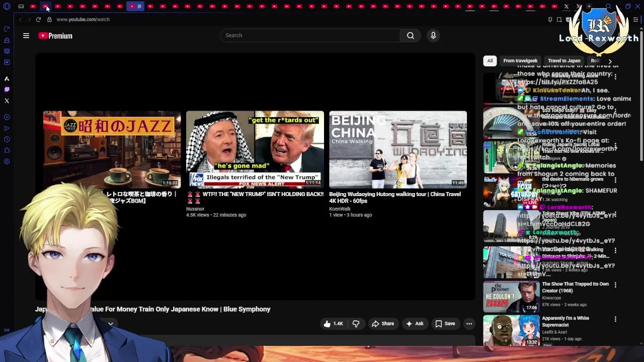The height and width of the screenshot is (362, 644).
Task: Open the more actions ellipsis button
Action: tap(469, 324)
